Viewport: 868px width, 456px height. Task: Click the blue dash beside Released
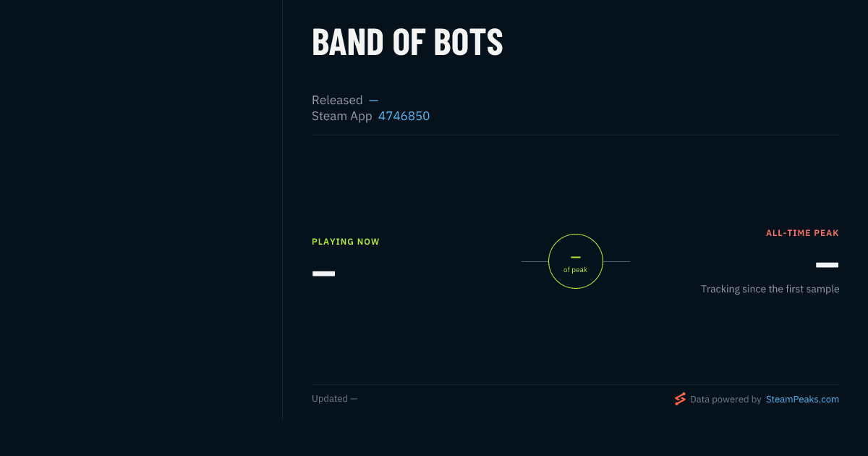click(x=373, y=101)
